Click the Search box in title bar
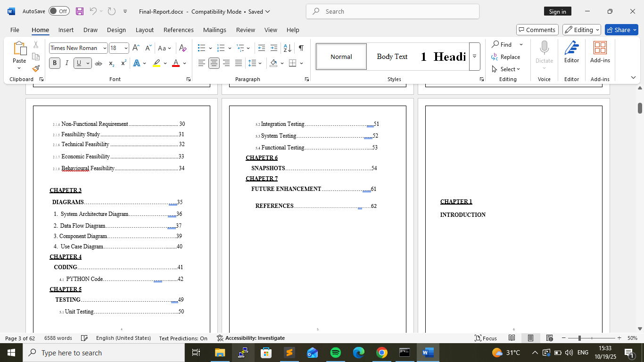The width and height of the screenshot is (644, 362). (x=392, y=11)
